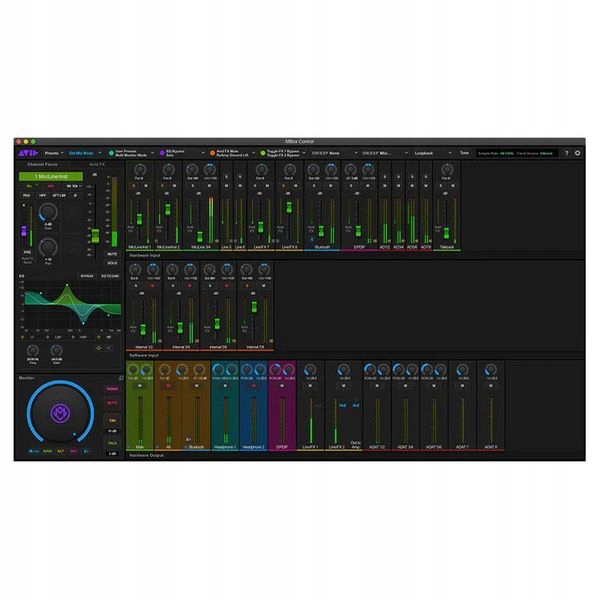Click the teal User Presets circle icon
The width and height of the screenshot is (600, 600).
click(x=111, y=153)
